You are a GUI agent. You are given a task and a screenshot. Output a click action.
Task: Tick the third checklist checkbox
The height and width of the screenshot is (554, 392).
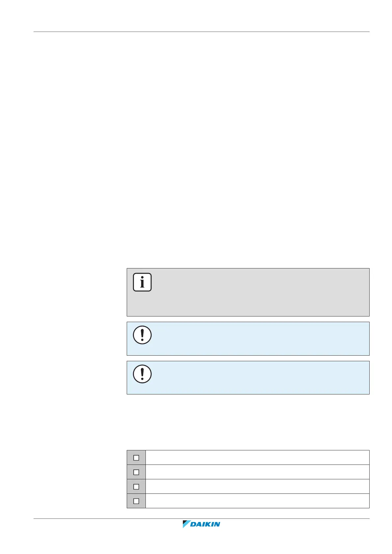pyautogui.click(x=136, y=487)
